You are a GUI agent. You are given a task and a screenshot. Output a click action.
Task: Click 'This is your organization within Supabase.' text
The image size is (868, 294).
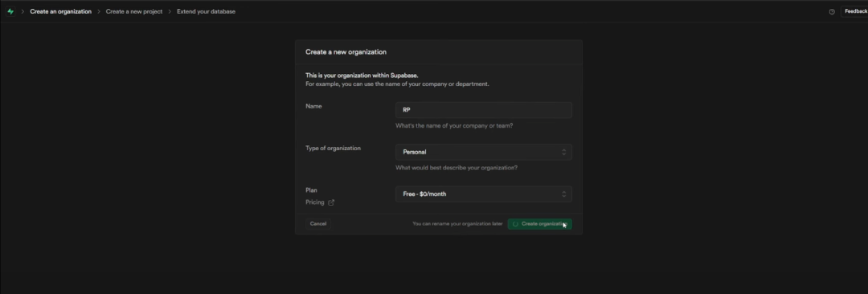(362, 76)
